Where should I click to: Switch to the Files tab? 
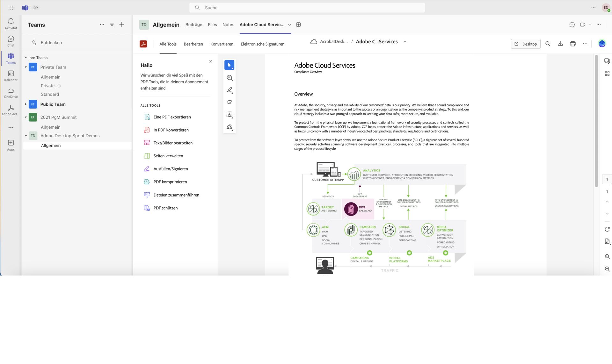212,25
